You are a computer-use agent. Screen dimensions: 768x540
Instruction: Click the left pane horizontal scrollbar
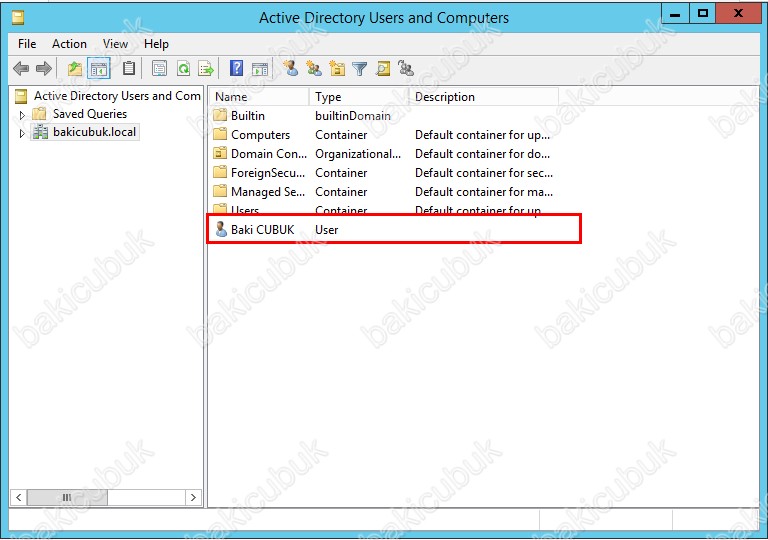106,497
